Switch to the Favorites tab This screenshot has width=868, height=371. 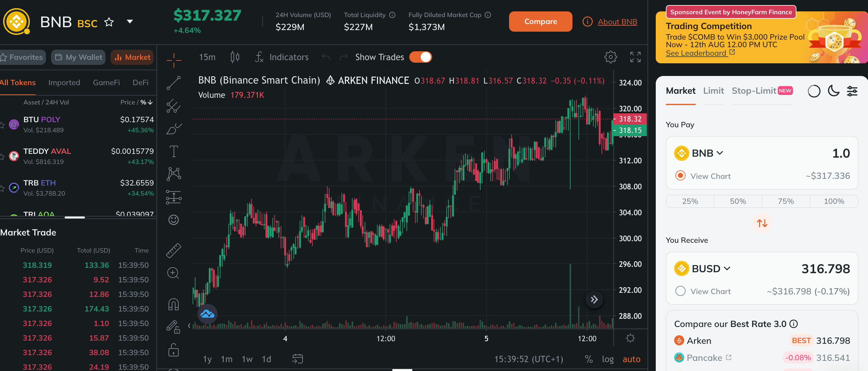(x=22, y=57)
